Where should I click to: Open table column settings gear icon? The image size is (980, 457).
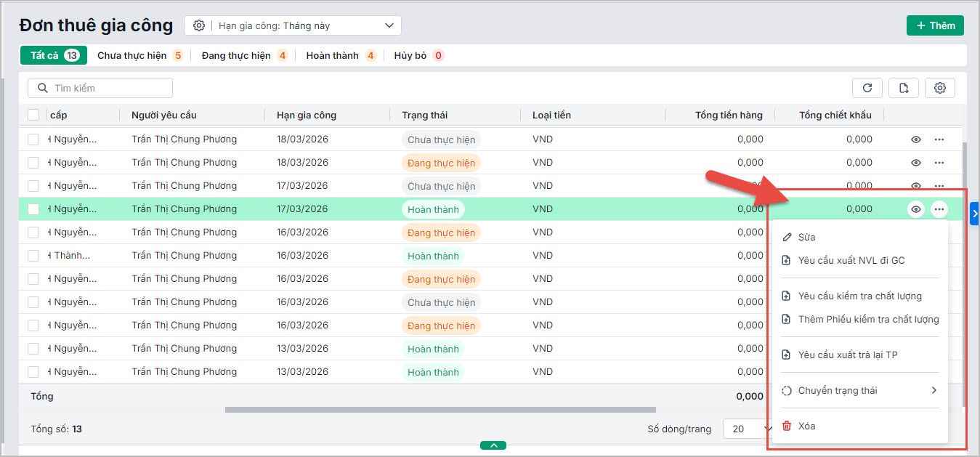pos(939,88)
